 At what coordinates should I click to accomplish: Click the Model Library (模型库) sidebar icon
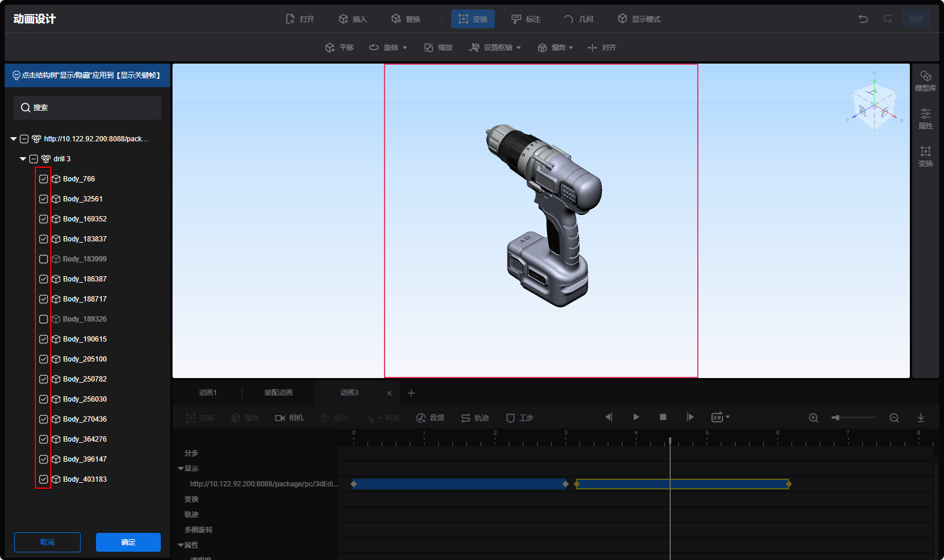tap(925, 81)
